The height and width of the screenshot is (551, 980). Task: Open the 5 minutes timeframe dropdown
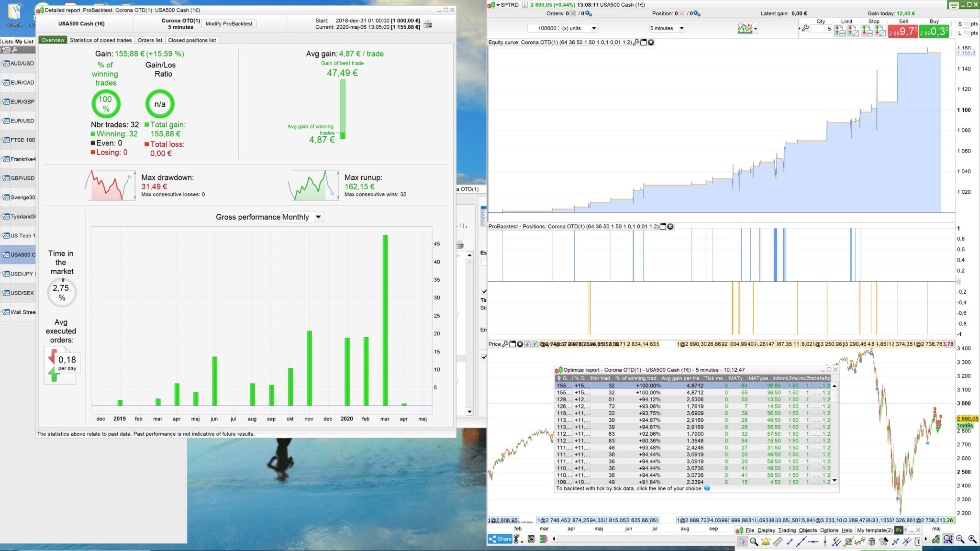667,28
